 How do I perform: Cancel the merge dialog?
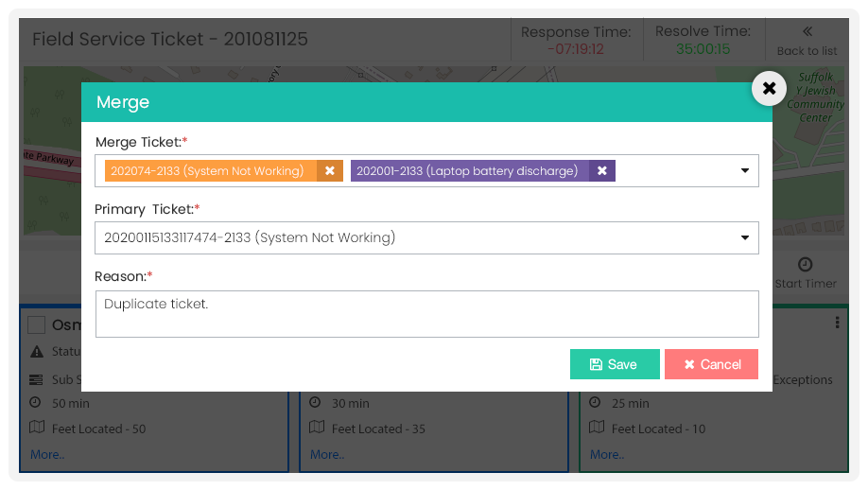click(711, 364)
